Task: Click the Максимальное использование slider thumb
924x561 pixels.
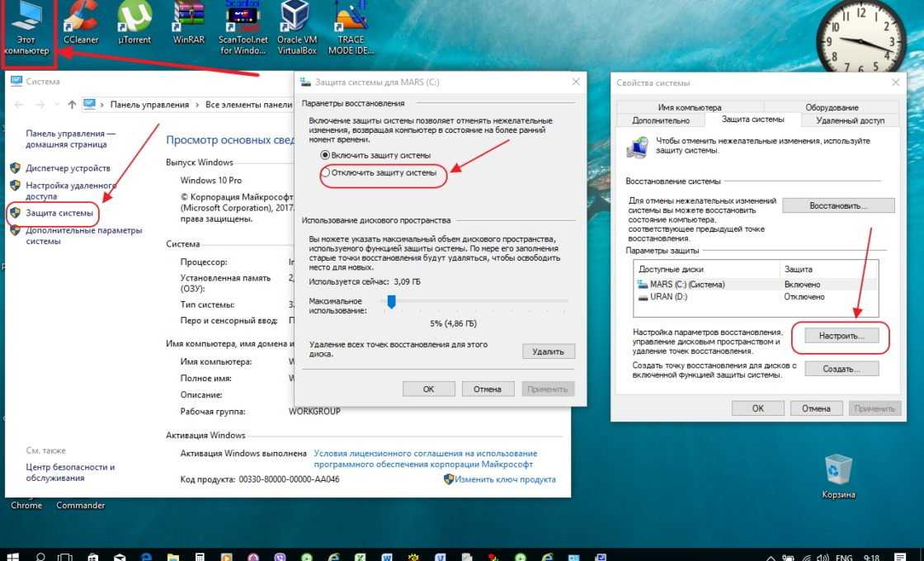Action: [x=392, y=302]
